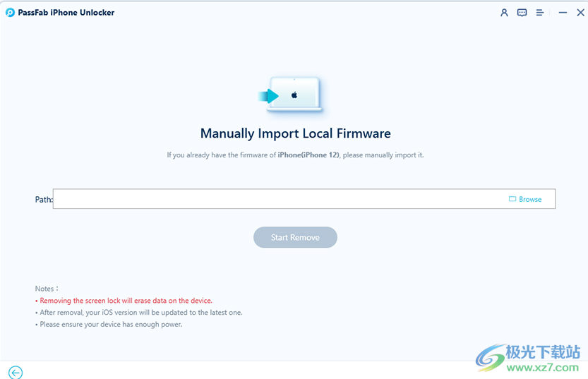Screen dimensions: 588x379
Task: Click the 'After removal, your iOS version' note
Action: (x=141, y=312)
